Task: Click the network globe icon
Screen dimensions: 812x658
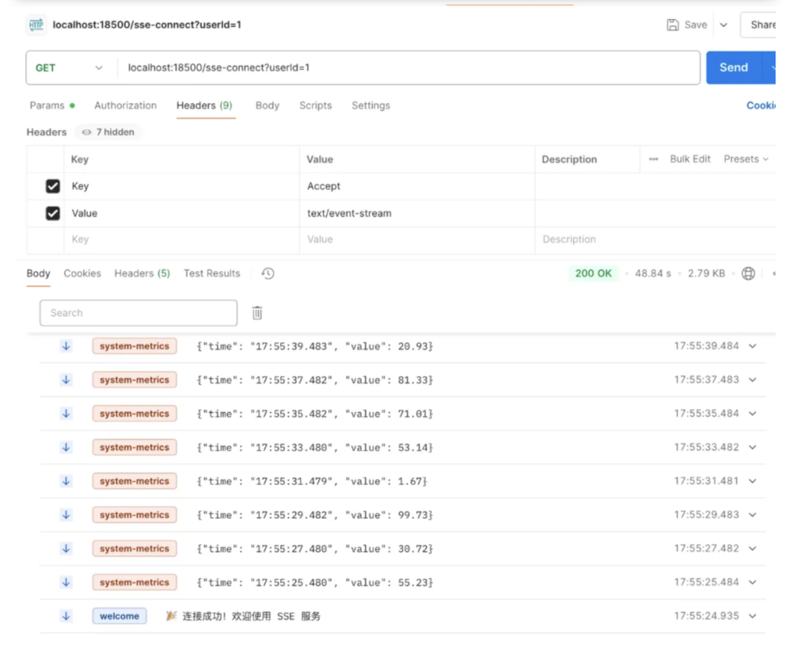Action: 748,274
